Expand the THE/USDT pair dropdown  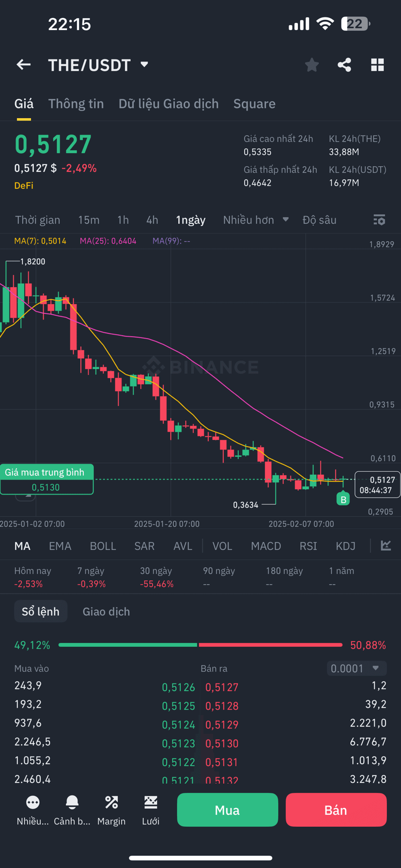point(144,64)
